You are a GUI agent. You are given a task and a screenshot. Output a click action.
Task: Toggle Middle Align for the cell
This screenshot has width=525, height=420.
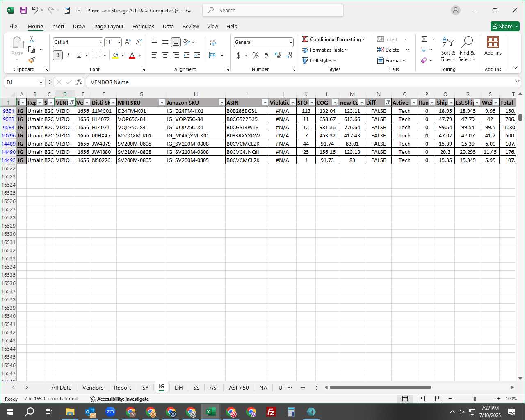165,42
